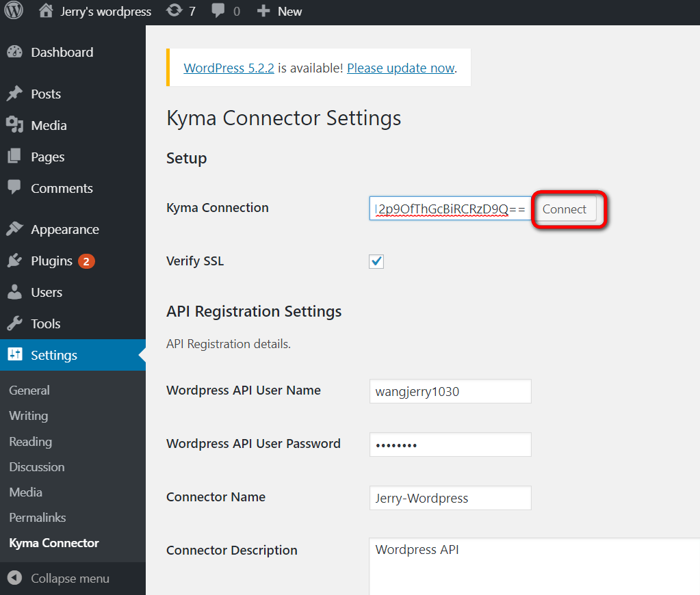This screenshot has height=595, width=700.
Task: Follow the Please update now link
Action: pos(400,68)
